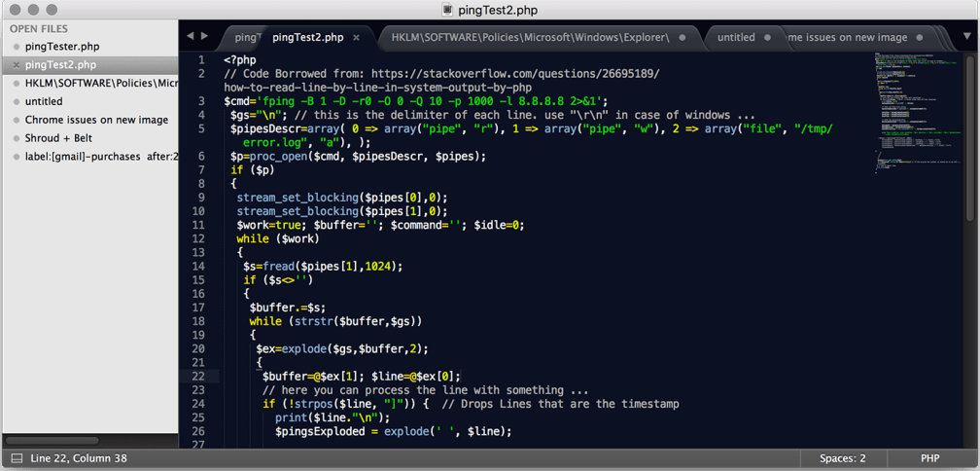Click the dot beside label:[gmail]-purchases entry
Screen dimensions: 980x471
tap(17, 157)
